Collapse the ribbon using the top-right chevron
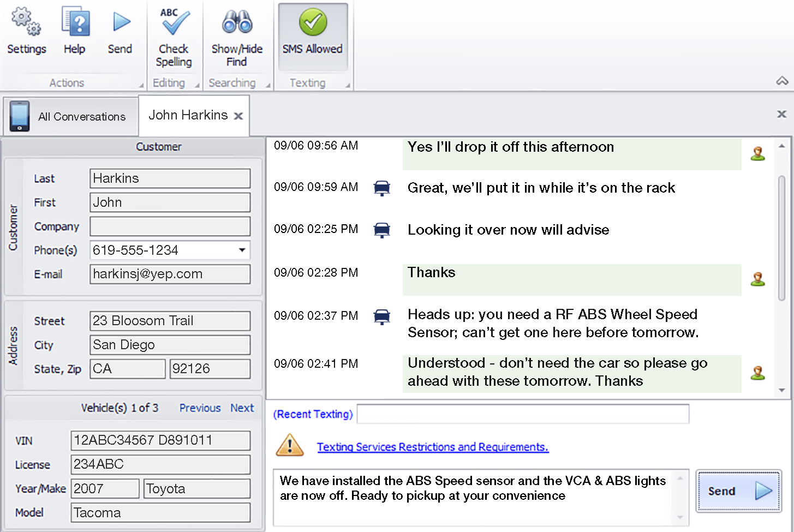 point(781,81)
